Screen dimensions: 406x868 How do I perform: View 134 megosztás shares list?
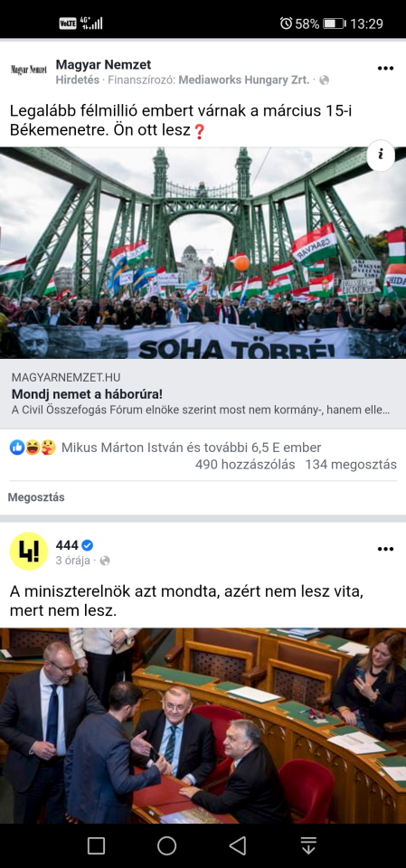[351, 465]
